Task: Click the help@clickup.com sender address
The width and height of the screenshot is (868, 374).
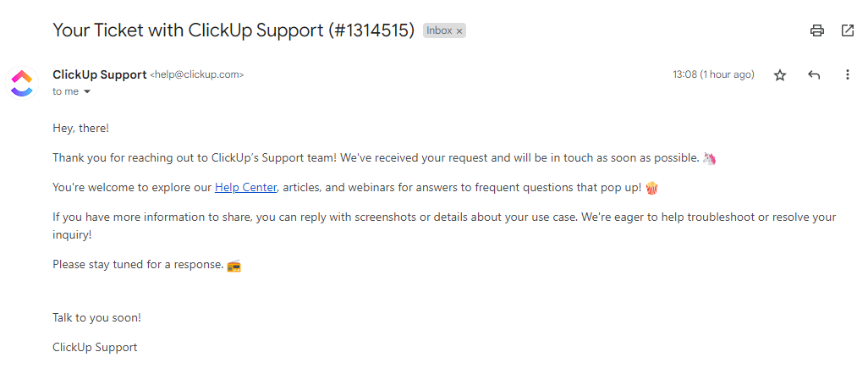Action: point(196,74)
